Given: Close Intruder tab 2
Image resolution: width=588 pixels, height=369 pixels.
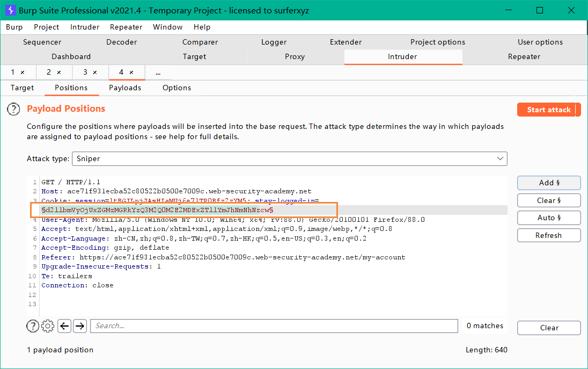Looking at the screenshot, I should (x=59, y=73).
